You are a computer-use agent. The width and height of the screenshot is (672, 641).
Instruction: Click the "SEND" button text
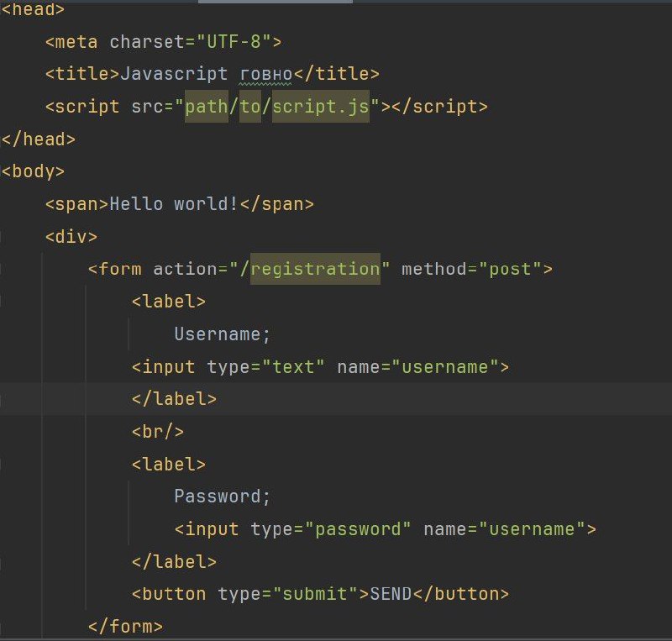pyautogui.click(x=391, y=594)
